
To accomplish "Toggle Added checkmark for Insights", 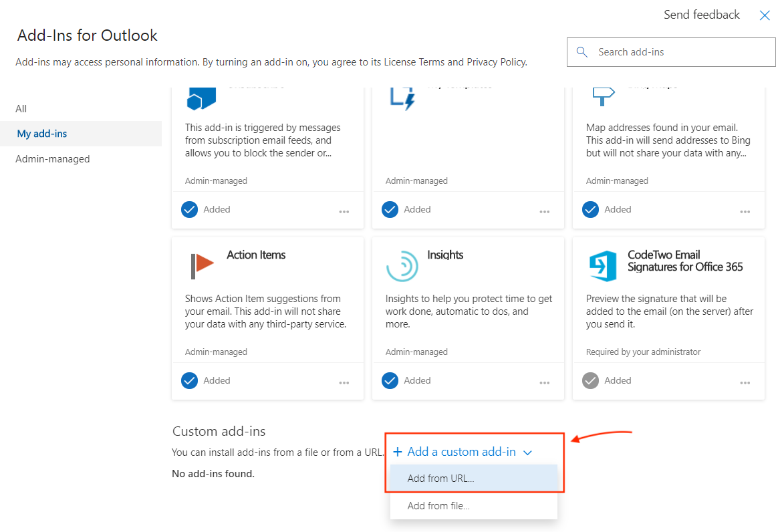I will pos(390,381).
